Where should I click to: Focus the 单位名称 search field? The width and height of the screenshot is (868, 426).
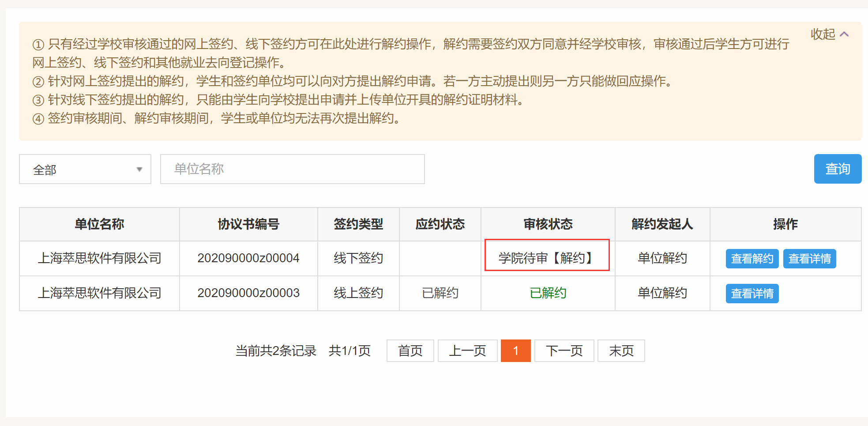292,169
